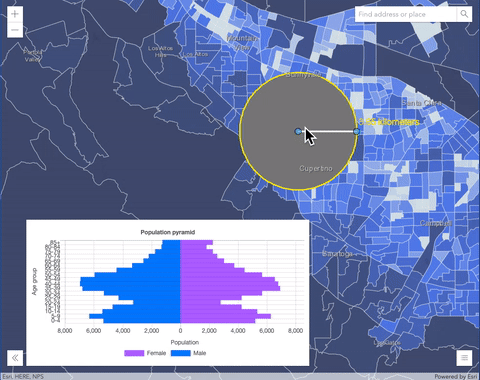Zoom in with the plus button
Image resolution: width=480 pixels, height=380 pixels.
[x=15, y=14]
